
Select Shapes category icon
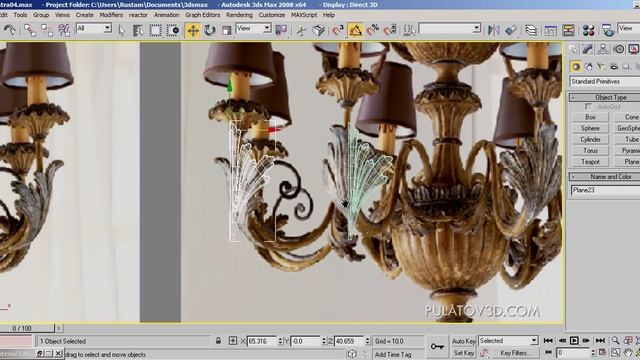[x=589, y=66]
